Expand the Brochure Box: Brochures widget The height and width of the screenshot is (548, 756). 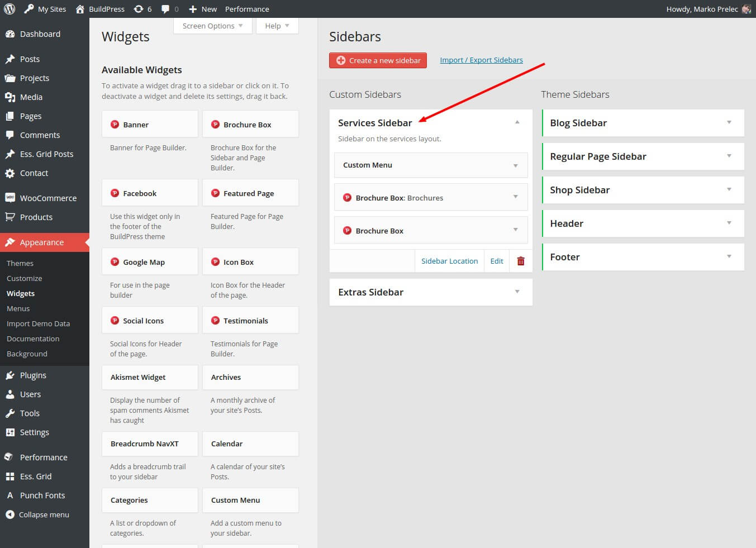[x=516, y=197]
